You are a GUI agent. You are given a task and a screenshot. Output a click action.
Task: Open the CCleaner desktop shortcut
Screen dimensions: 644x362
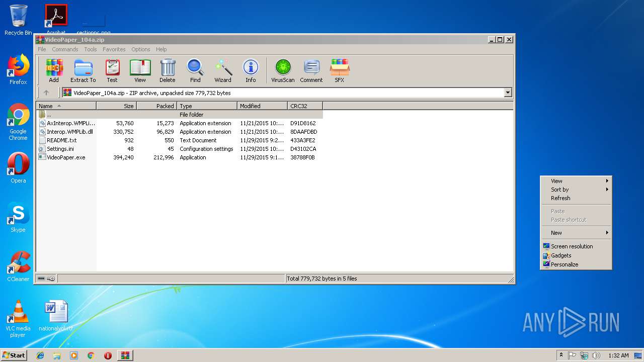(x=18, y=266)
